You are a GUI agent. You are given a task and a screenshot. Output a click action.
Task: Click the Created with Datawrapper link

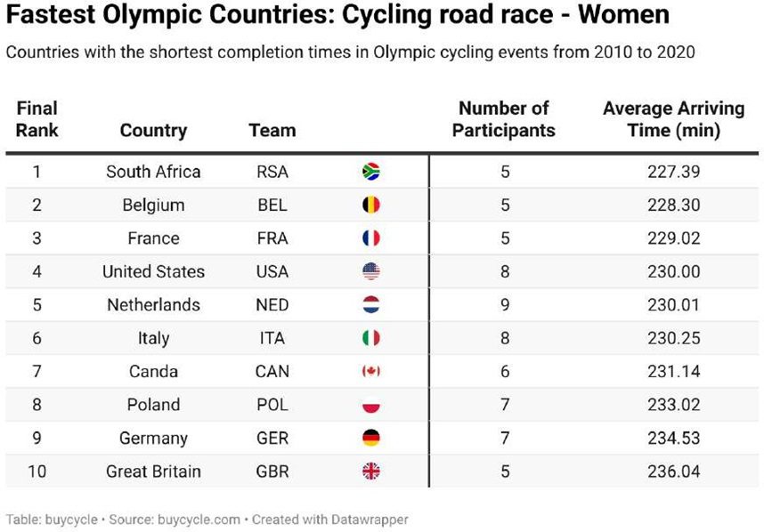pos(329,519)
